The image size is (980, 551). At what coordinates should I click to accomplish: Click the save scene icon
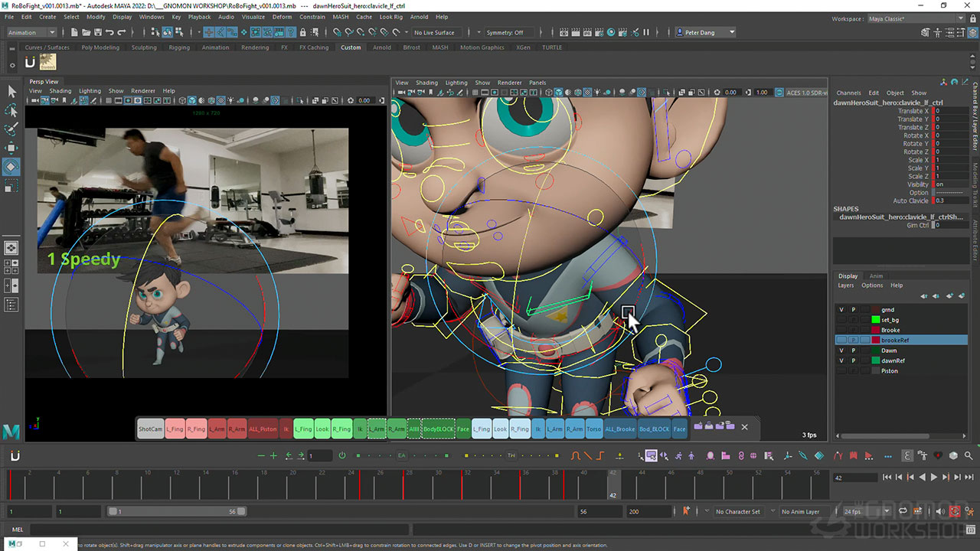pyautogui.click(x=97, y=32)
